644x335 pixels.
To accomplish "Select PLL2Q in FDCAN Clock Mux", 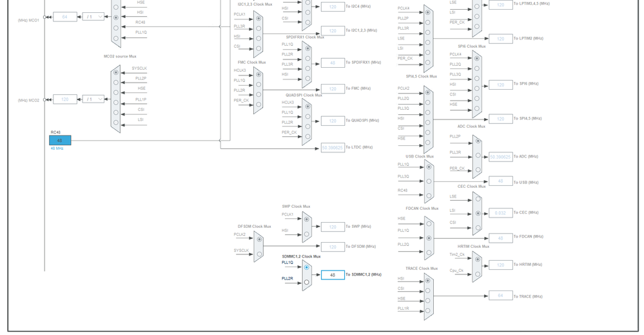I will [x=429, y=252].
